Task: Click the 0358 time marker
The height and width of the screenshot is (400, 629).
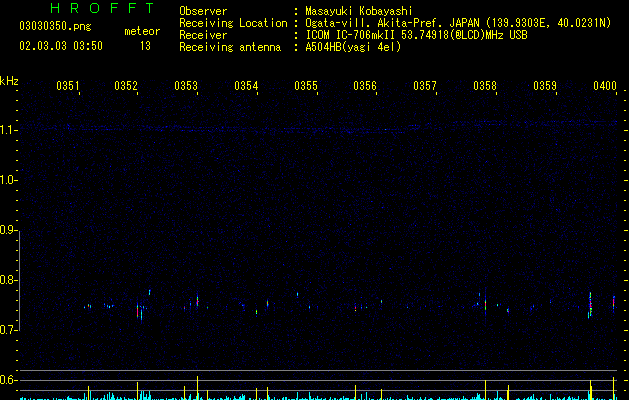Action: [x=485, y=86]
